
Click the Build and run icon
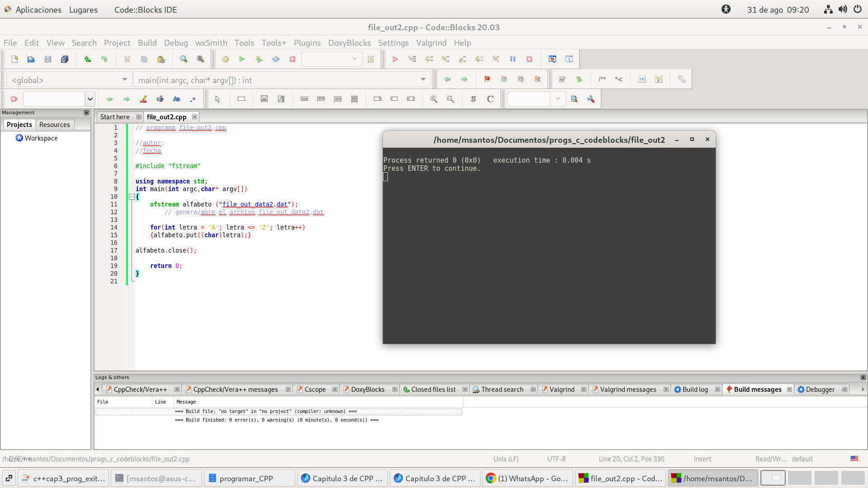[x=259, y=59]
